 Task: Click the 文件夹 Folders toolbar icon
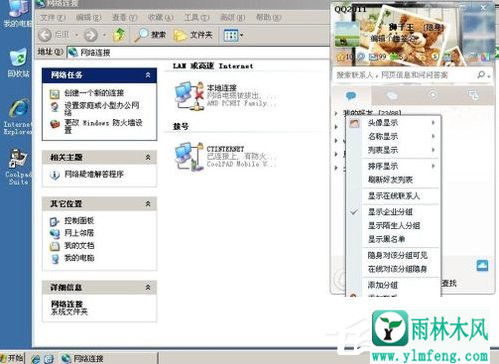180,35
